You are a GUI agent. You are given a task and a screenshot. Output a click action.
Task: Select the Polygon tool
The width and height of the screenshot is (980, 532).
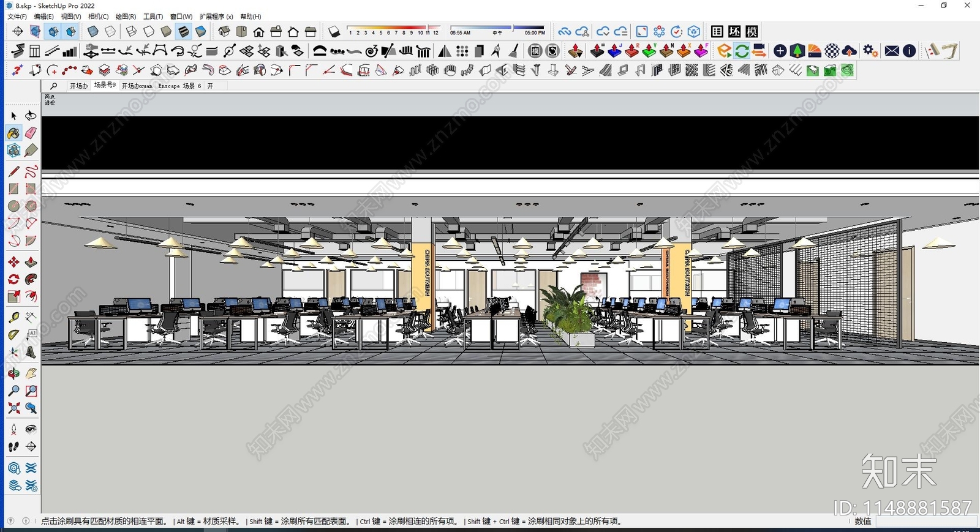[x=31, y=206]
